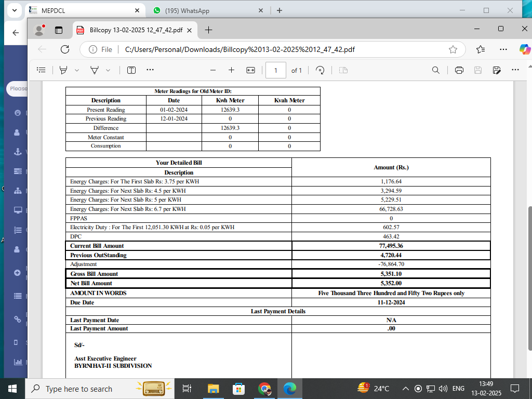Click the monitor icon in MEPDCL sidebar
The image size is (532, 399).
[18, 210]
